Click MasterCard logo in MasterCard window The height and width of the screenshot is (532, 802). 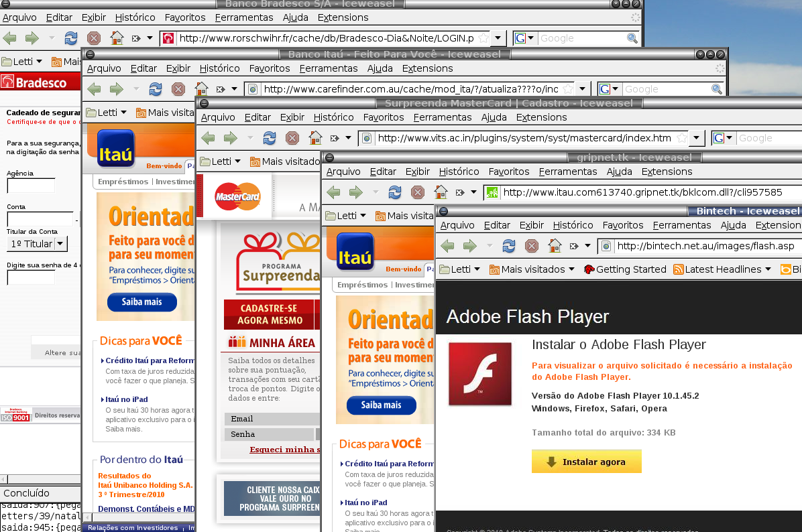point(238,196)
